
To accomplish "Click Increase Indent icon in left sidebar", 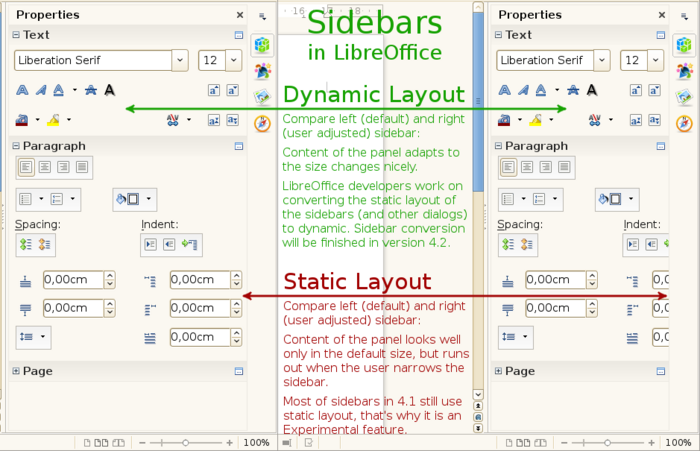I will 150,243.
